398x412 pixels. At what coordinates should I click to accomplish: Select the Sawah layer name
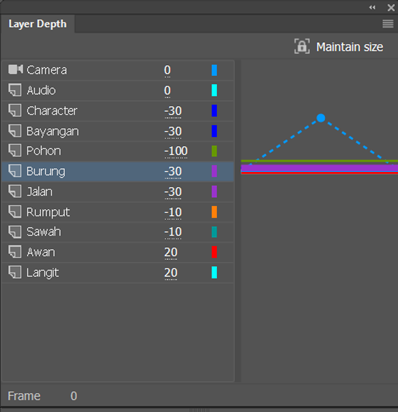coord(44,232)
